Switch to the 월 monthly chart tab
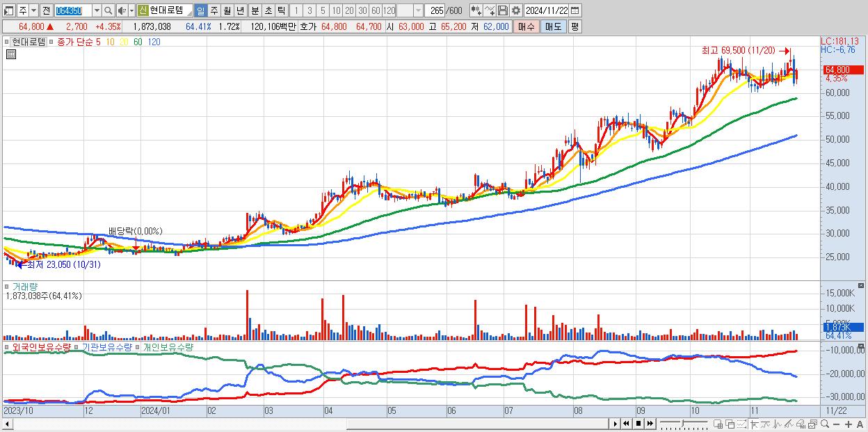868x432 pixels. click(x=227, y=10)
